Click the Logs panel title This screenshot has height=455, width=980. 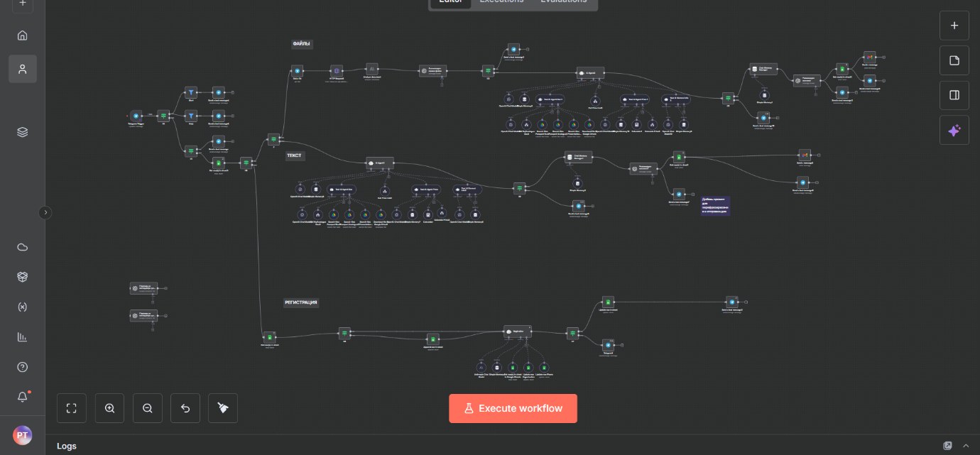click(67, 446)
